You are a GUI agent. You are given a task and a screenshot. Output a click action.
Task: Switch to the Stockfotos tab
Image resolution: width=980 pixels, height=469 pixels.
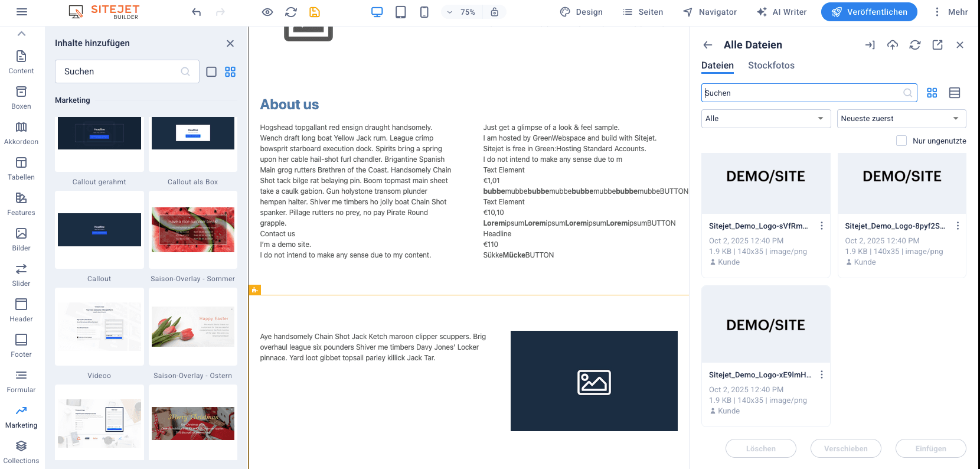click(771, 66)
